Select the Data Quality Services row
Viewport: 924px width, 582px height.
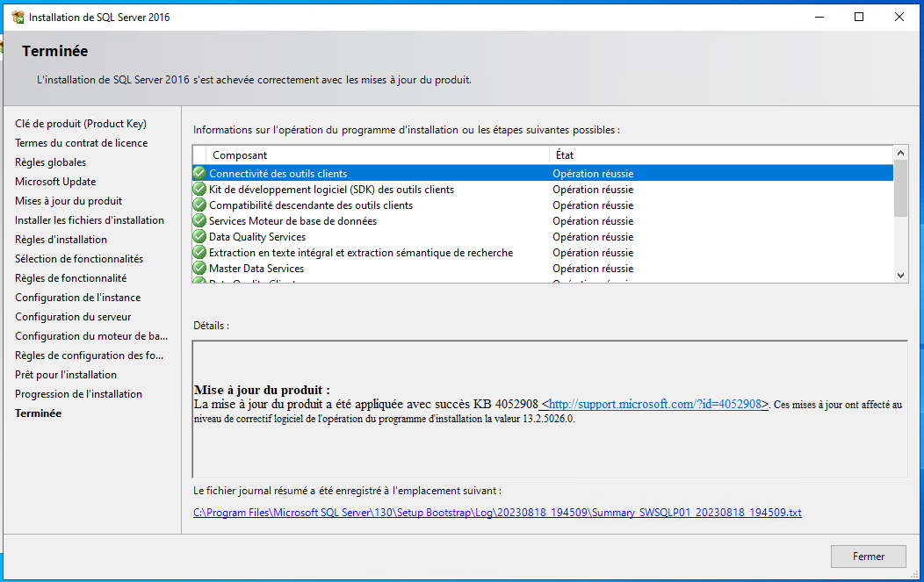tap(543, 237)
